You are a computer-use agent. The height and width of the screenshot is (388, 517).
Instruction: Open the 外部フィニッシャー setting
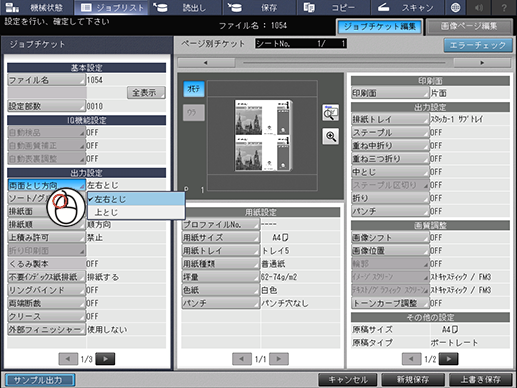(46, 329)
